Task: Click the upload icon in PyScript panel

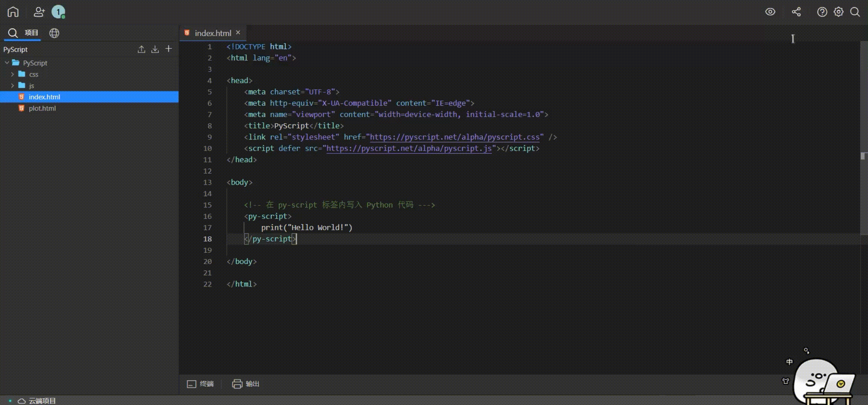Action: 141,49
